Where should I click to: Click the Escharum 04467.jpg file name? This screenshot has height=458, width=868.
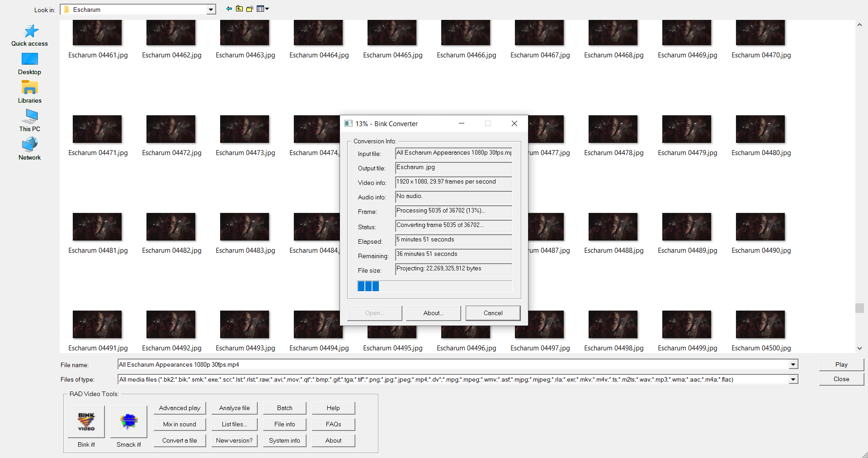point(540,55)
